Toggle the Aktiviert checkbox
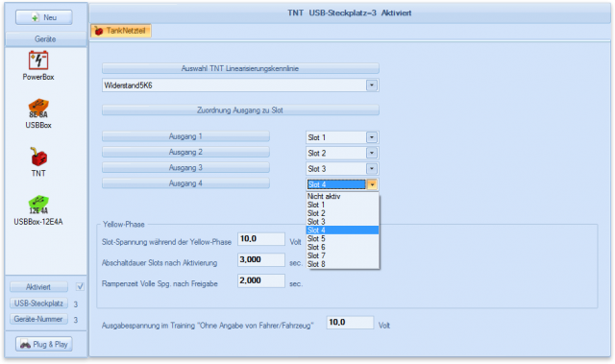615x364 pixels. pyautogui.click(x=80, y=287)
